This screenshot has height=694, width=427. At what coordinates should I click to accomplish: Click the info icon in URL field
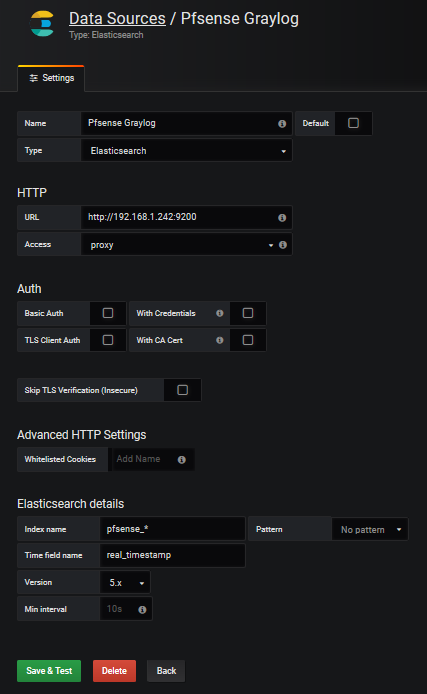tap(282, 218)
